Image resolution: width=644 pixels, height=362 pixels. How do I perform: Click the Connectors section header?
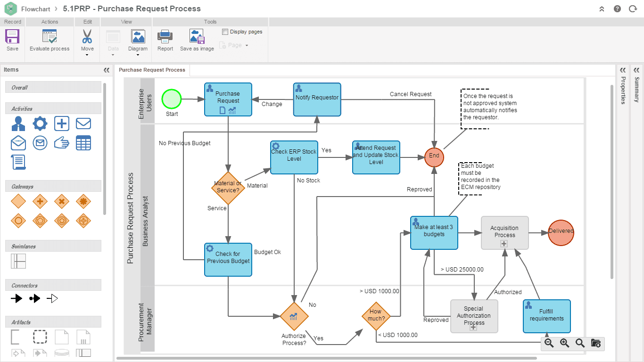tap(53, 285)
